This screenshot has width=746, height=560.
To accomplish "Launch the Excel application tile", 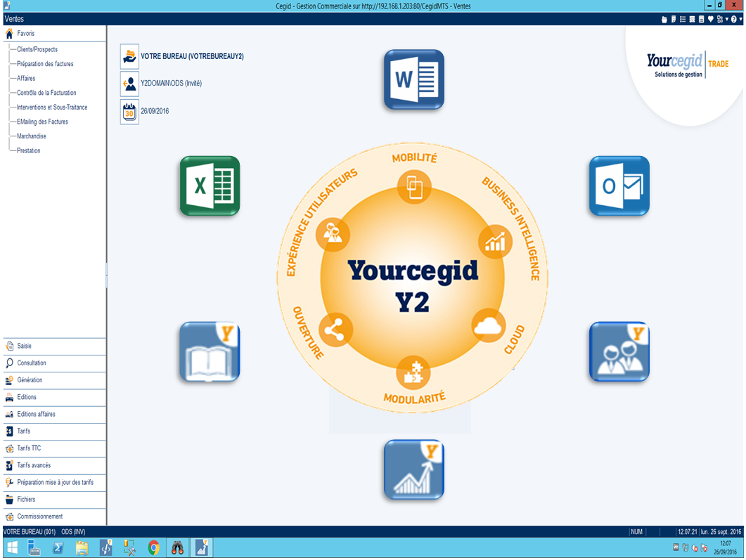I will tap(210, 186).
